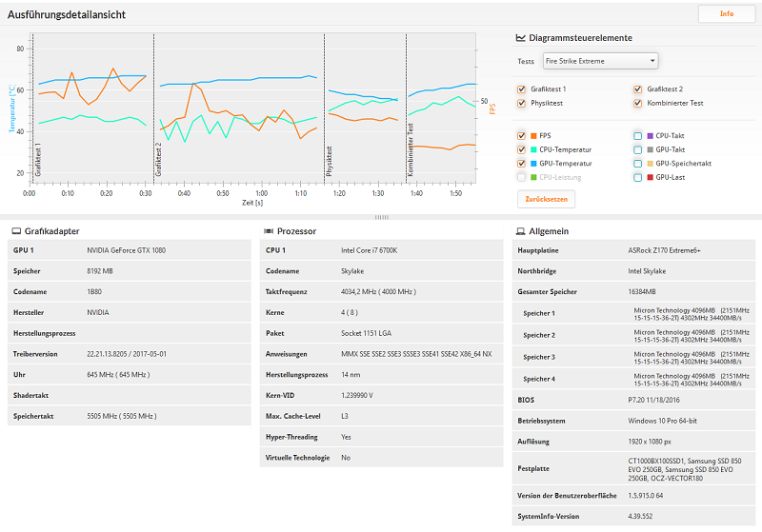
Task: Uncheck the Physiktest checkbox
Action: point(521,104)
